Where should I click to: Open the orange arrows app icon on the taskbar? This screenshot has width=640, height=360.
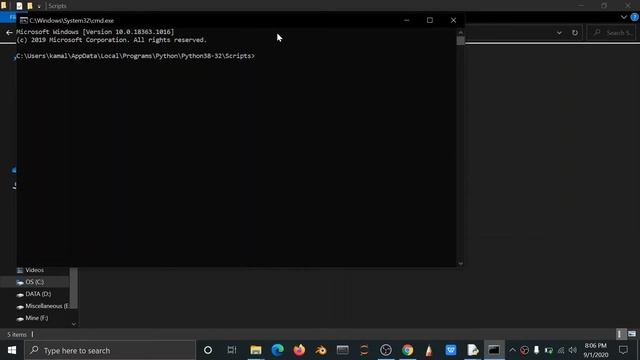click(x=364, y=350)
